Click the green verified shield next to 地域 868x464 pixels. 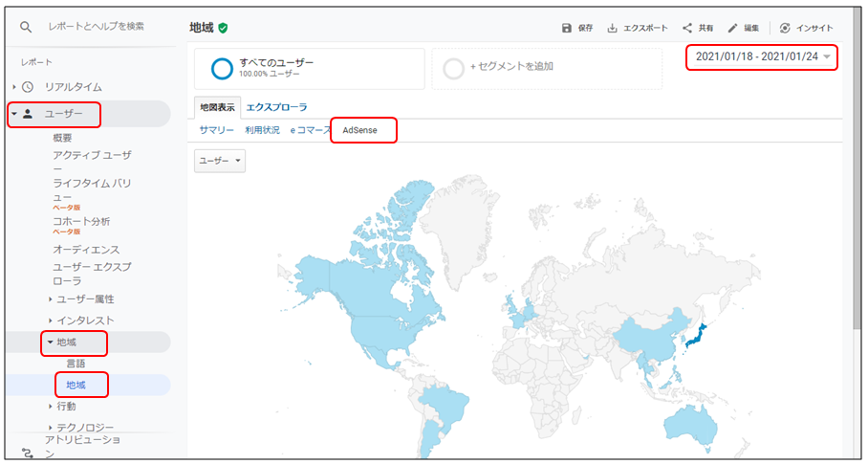click(x=223, y=29)
